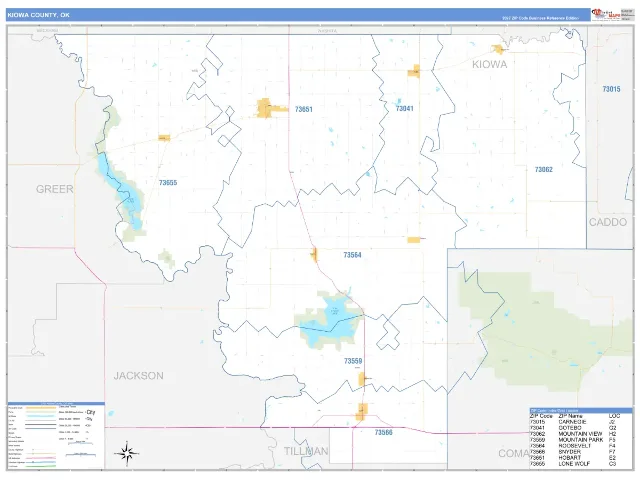Click the GREER county name label
The width and height of the screenshot is (640, 480).
(x=55, y=189)
